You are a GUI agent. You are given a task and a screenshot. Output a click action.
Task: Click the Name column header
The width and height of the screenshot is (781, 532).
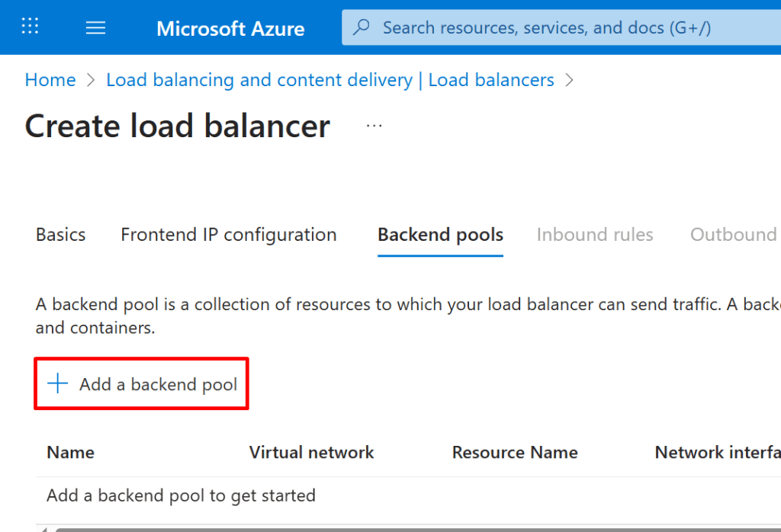(70, 453)
